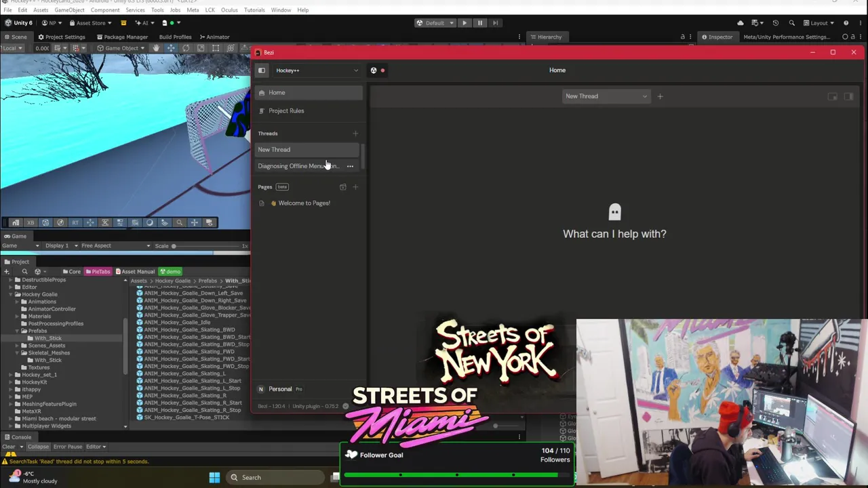Screen dimensions: 868x488
Task: Open the File menu in Unity
Action: click(7, 10)
